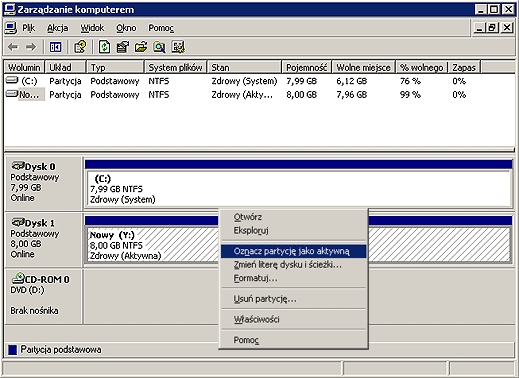Open the Help toolbar icon with question mark
Screen dimensions: 519x378
[x=80, y=47]
